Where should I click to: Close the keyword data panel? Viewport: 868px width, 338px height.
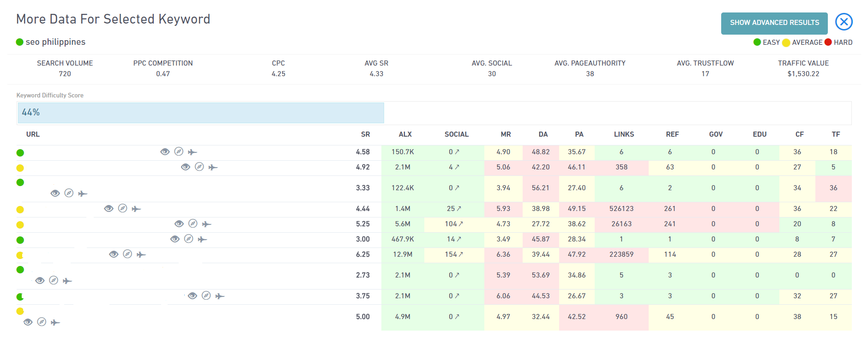tap(844, 22)
